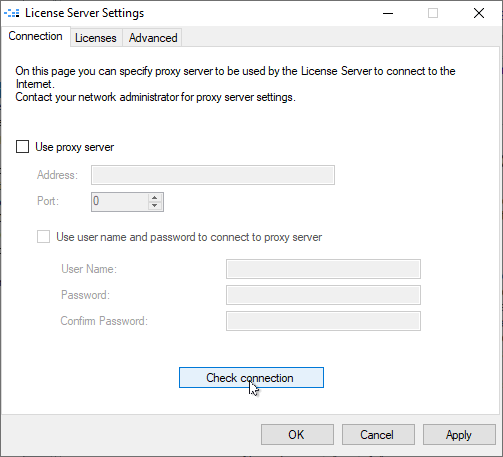Click into the proxy Address field
The height and width of the screenshot is (457, 503).
[213, 175]
